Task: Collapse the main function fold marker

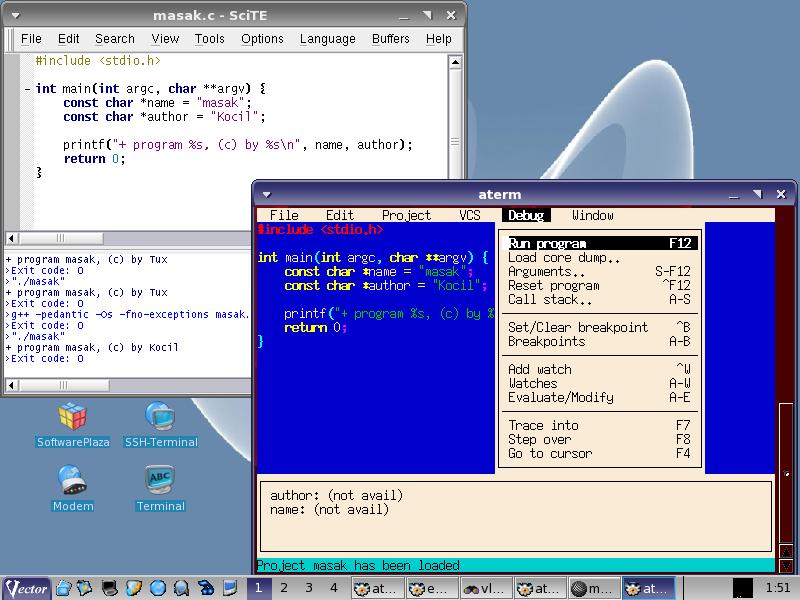Action: (27, 89)
